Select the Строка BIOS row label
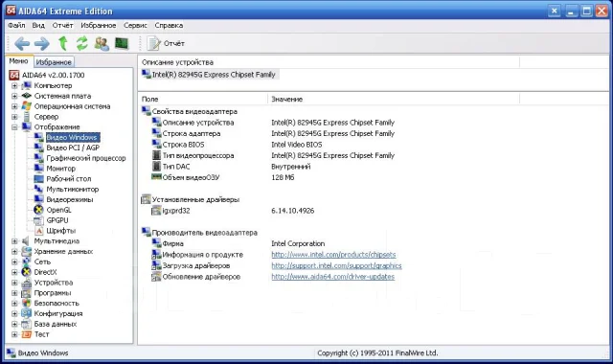The image size is (613, 364). point(183,145)
